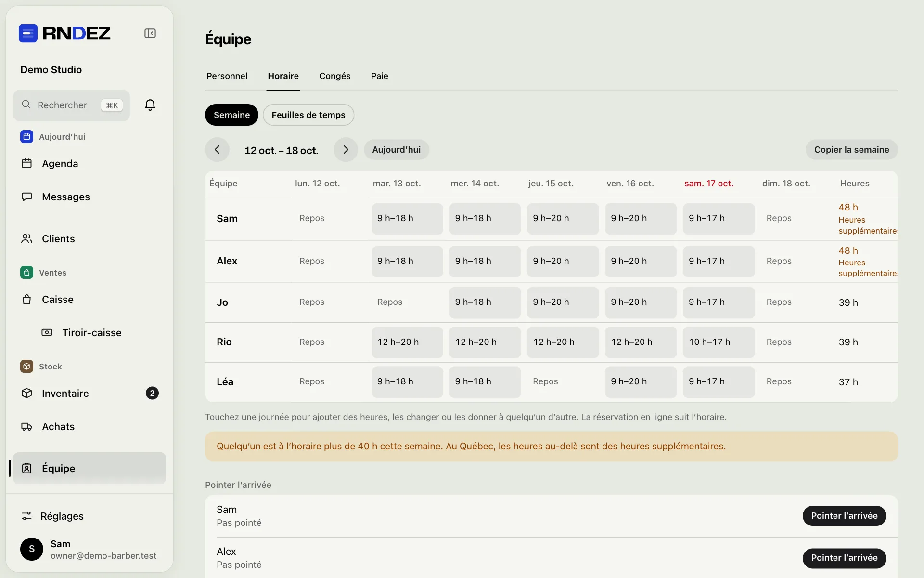Open Sam's Tuesday 9 h–18 h shift
The width and height of the screenshot is (924, 578).
point(407,219)
